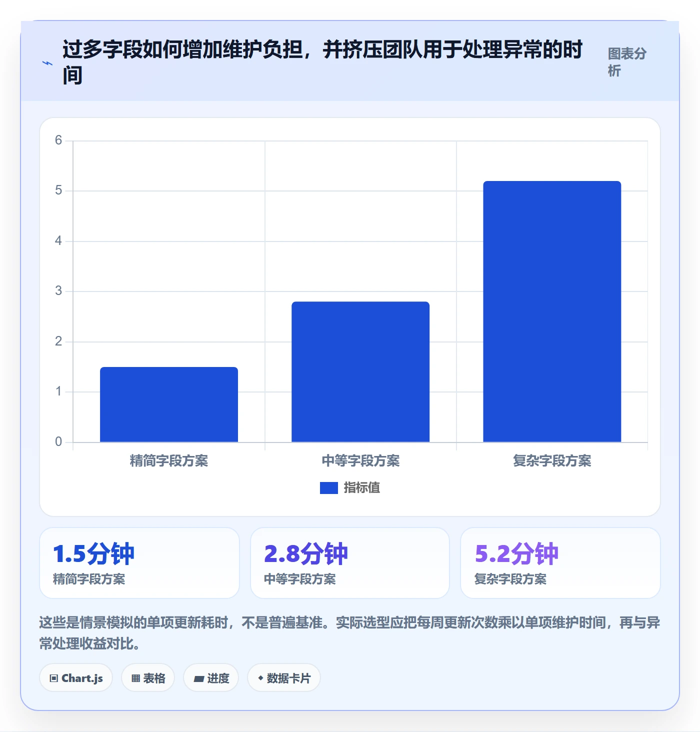
Task: Click the 精简字段方案 bar in chart
Action: (169, 404)
